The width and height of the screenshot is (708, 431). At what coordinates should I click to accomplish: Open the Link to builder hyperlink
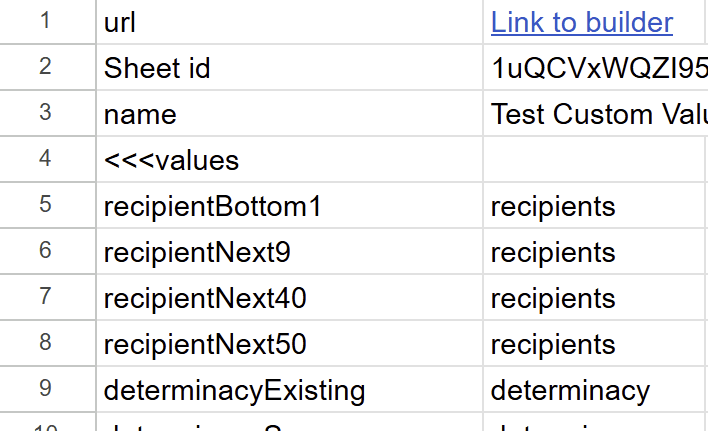582,23
